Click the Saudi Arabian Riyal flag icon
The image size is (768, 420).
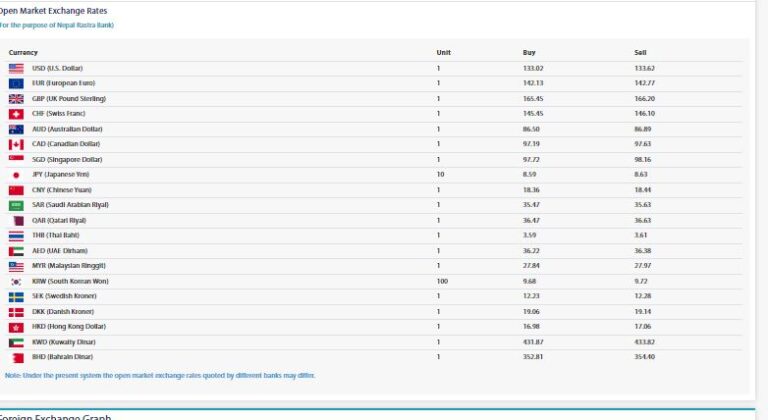pyautogui.click(x=16, y=205)
